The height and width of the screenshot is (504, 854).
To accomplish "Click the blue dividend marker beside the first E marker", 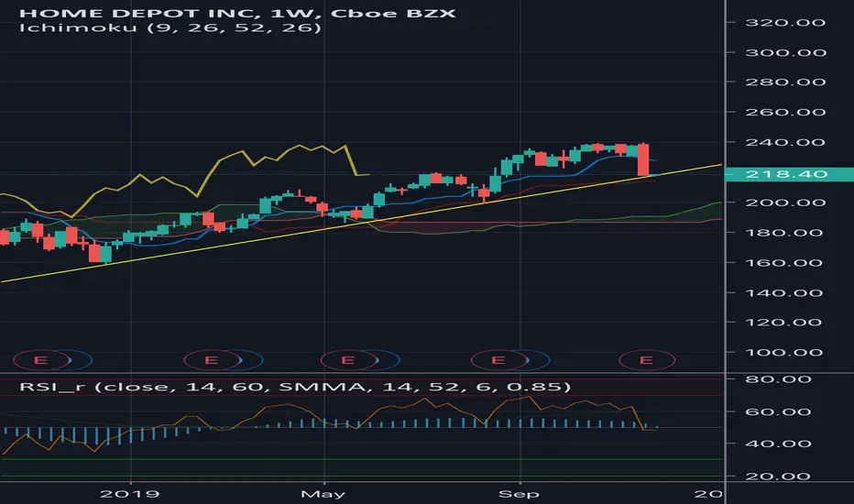I will (82, 360).
